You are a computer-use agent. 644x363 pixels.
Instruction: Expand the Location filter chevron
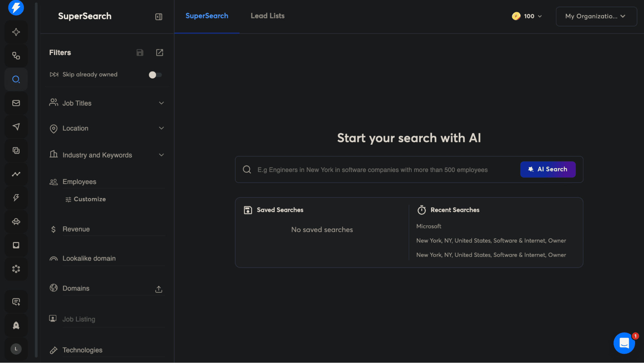point(161,128)
